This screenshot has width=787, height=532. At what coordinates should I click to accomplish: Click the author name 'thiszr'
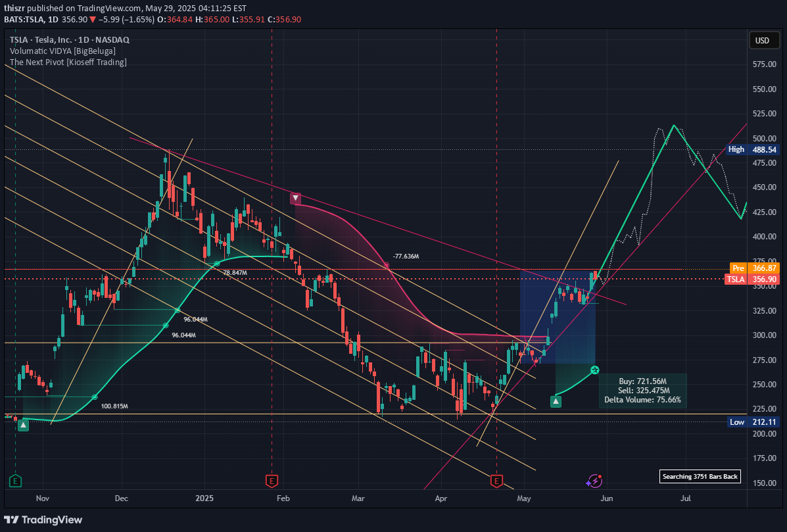pyautogui.click(x=14, y=9)
